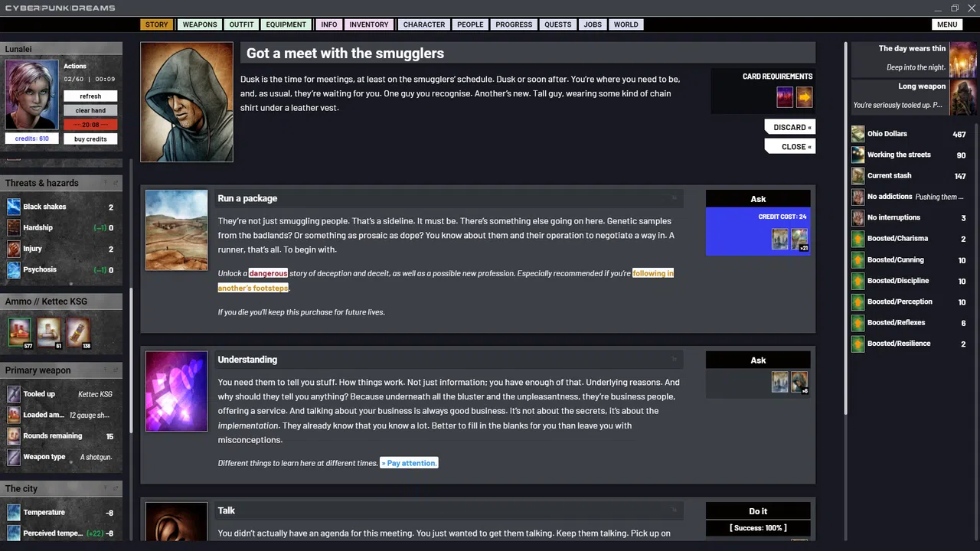Click the Black shakes hazard icon
This screenshot has width=980, height=551.
pyautogui.click(x=14, y=207)
